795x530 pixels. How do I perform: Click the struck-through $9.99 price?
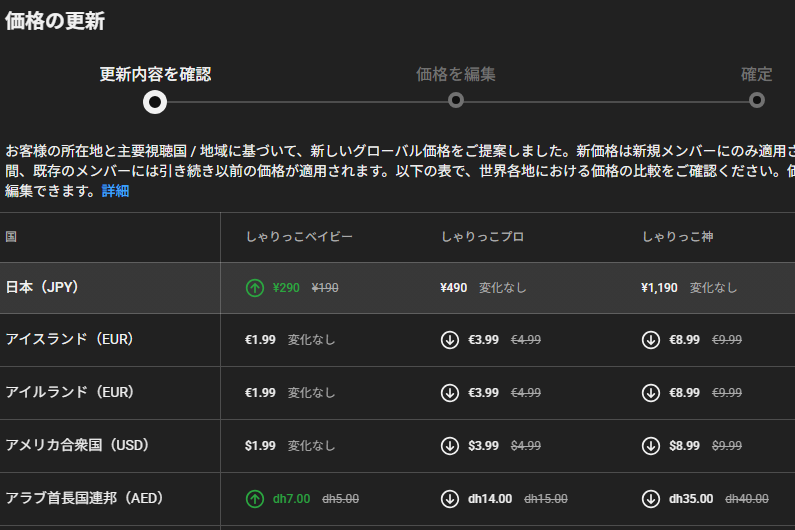(727, 446)
